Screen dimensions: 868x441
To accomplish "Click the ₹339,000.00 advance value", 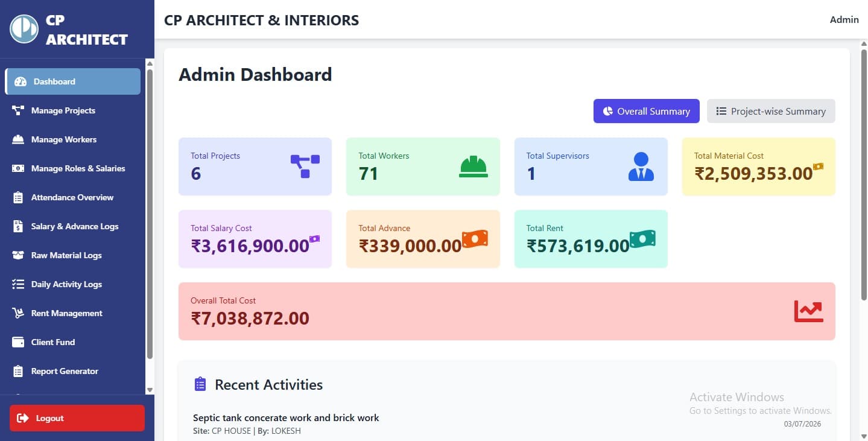I will (x=410, y=246).
